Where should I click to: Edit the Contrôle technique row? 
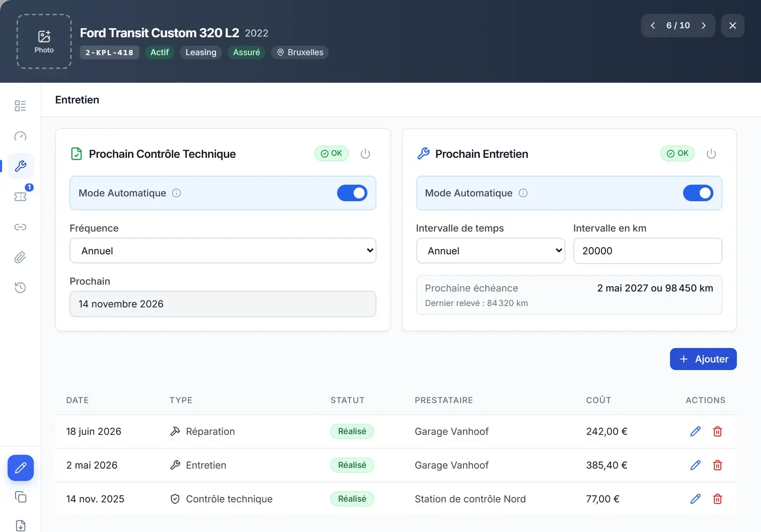coord(695,499)
